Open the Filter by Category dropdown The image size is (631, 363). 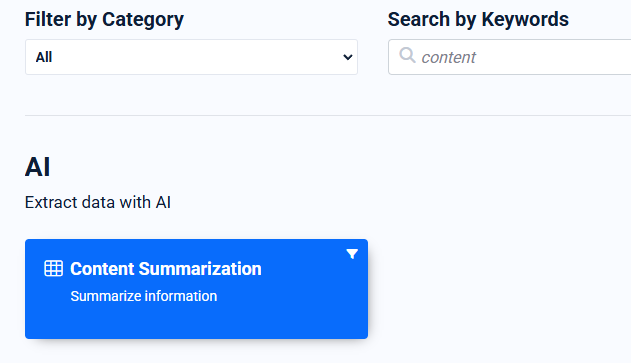(191, 57)
